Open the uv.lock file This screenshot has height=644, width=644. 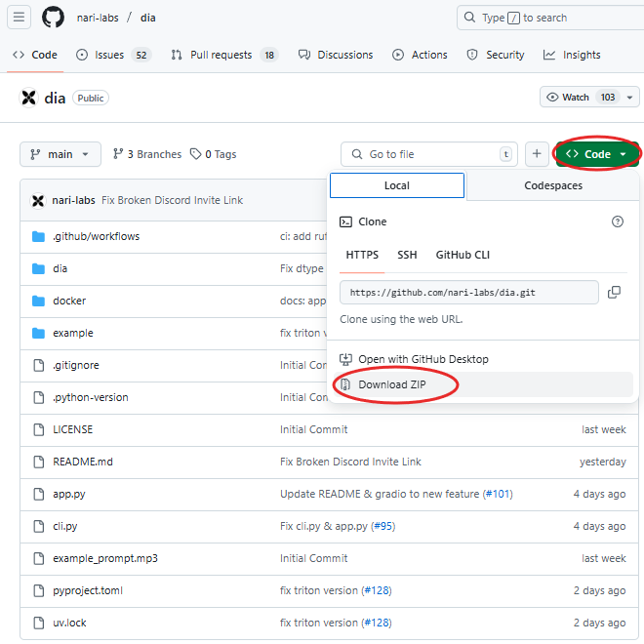(69, 624)
